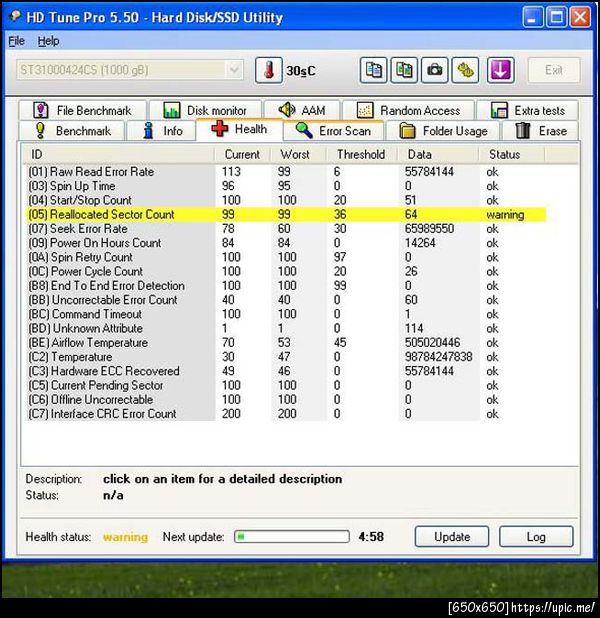Image resolution: width=600 pixels, height=618 pixels.
Task: Select the (C2) Temperature row
Action: (x=286, y=357)
